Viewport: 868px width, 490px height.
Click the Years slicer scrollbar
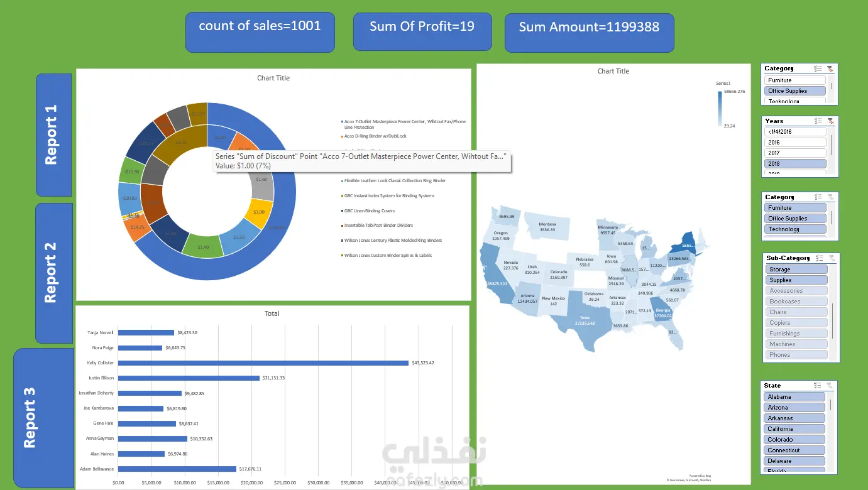point(831,146)
